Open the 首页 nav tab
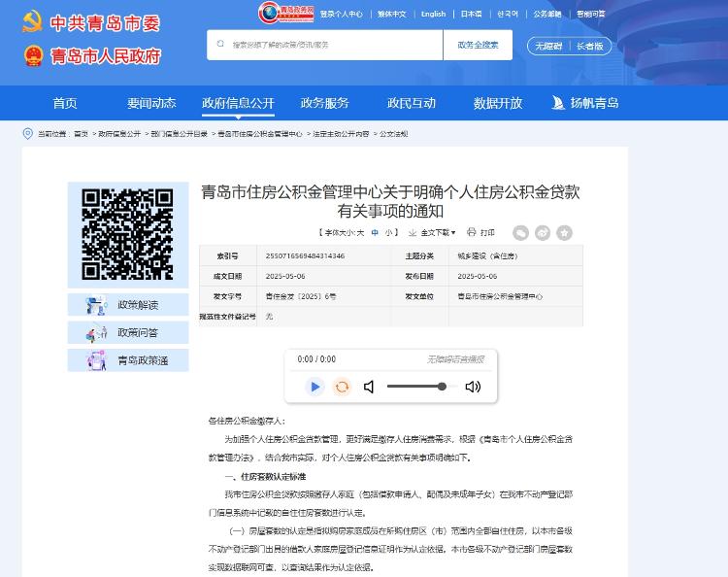Image resolution: width=728 pixels, height=577 pixels. [x=65, y=103]
